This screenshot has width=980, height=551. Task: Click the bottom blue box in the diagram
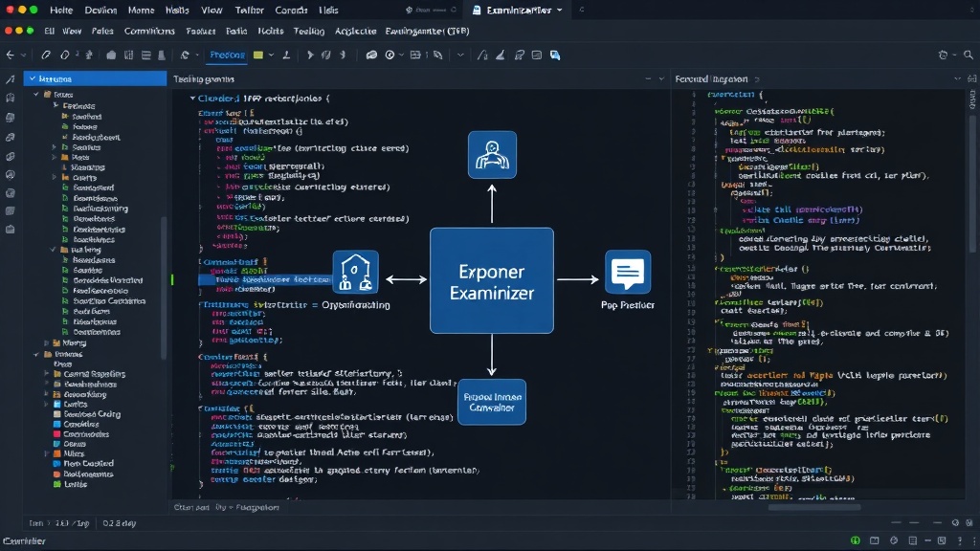click(492, 403)
